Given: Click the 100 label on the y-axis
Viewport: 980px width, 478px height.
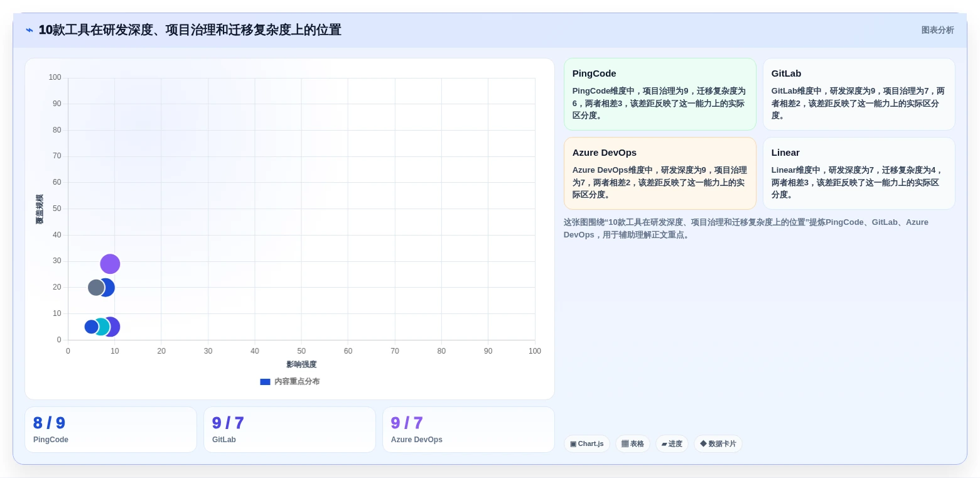Looking at the screenshot, I should click(x=55, y=78).
